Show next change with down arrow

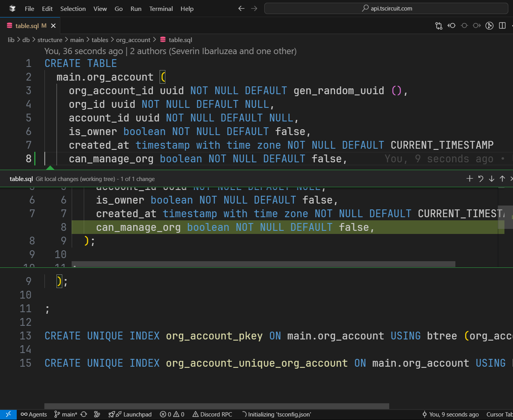pos(492,179)
